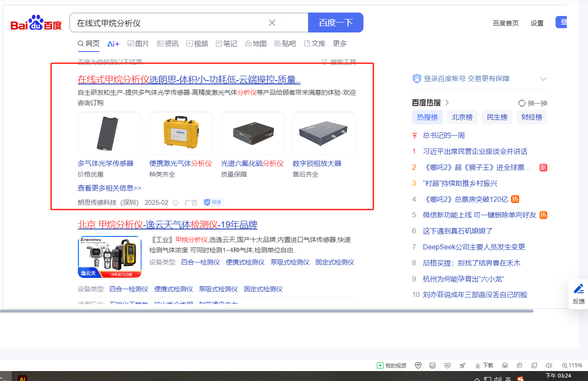588x381 pixels.
Task: Click the 百度一下 search button
Action: point(336,23)
